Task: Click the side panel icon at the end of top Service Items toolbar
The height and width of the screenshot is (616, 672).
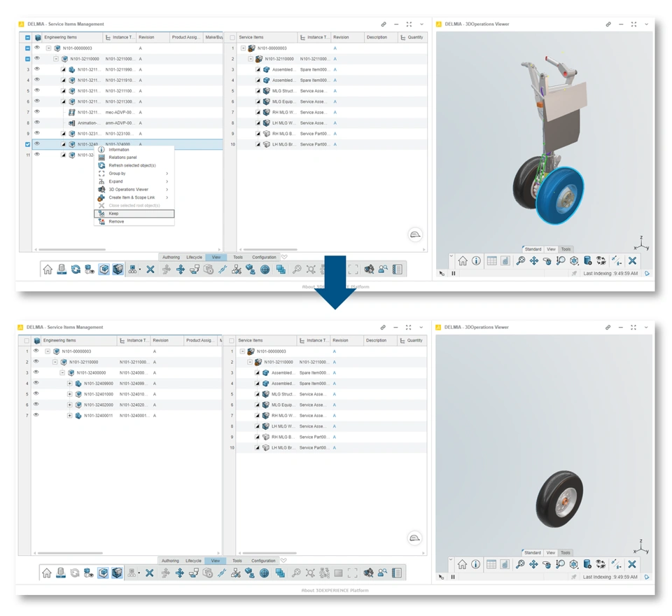Action: (398, 269)
